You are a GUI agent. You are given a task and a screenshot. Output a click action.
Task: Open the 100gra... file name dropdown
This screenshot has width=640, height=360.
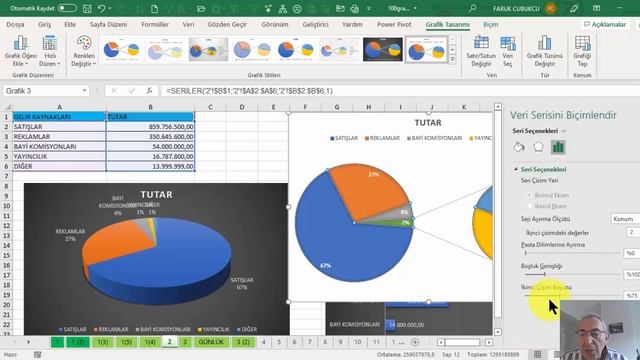coord(416,8)
